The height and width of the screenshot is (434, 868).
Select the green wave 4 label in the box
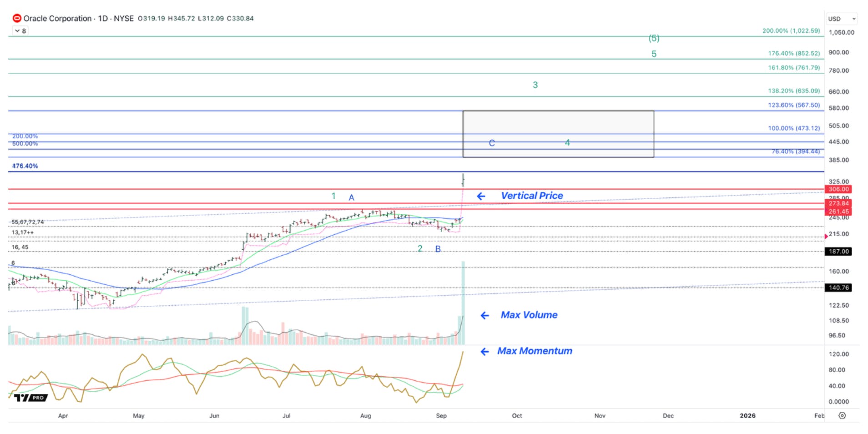click(567, 142)
